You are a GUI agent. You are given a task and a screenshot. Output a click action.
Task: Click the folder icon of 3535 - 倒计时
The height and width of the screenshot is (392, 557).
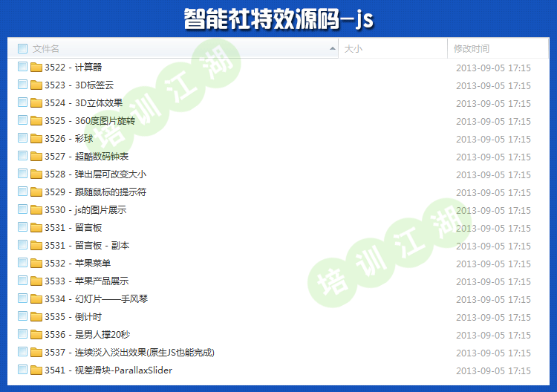click(x=36, y=317)
